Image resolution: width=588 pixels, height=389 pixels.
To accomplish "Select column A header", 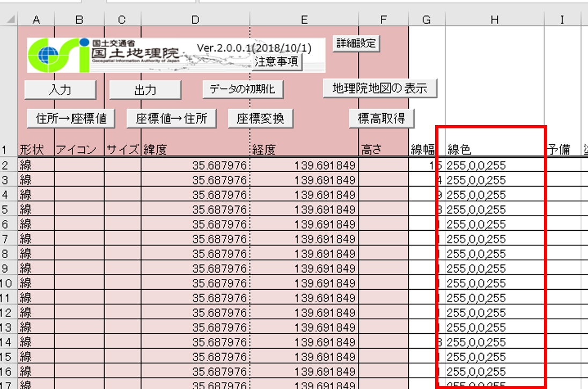I will tap(36, 19).
